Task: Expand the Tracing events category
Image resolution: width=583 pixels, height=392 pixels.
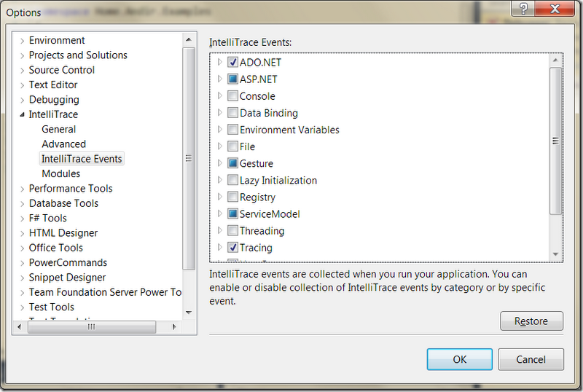Action: pos(220,247)
